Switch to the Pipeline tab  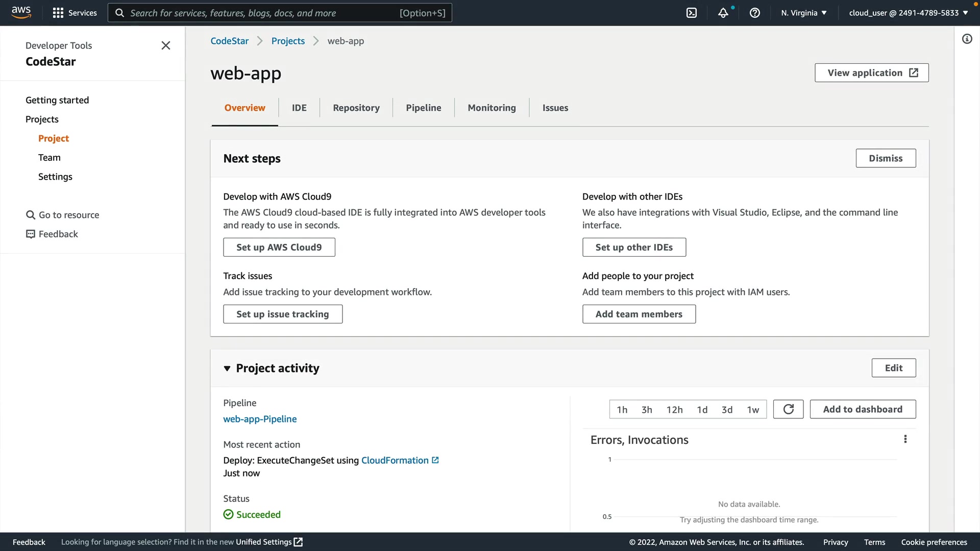pos(423,108)
